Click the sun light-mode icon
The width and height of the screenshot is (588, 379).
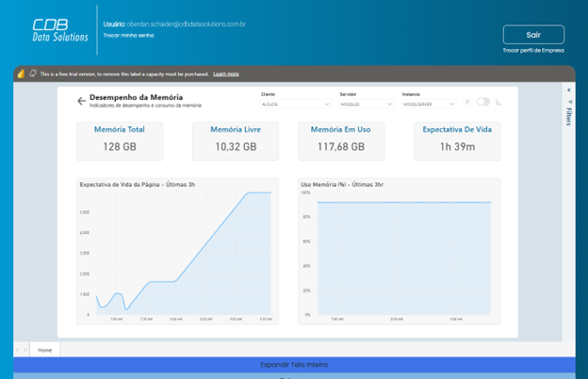tap(466, 102)
